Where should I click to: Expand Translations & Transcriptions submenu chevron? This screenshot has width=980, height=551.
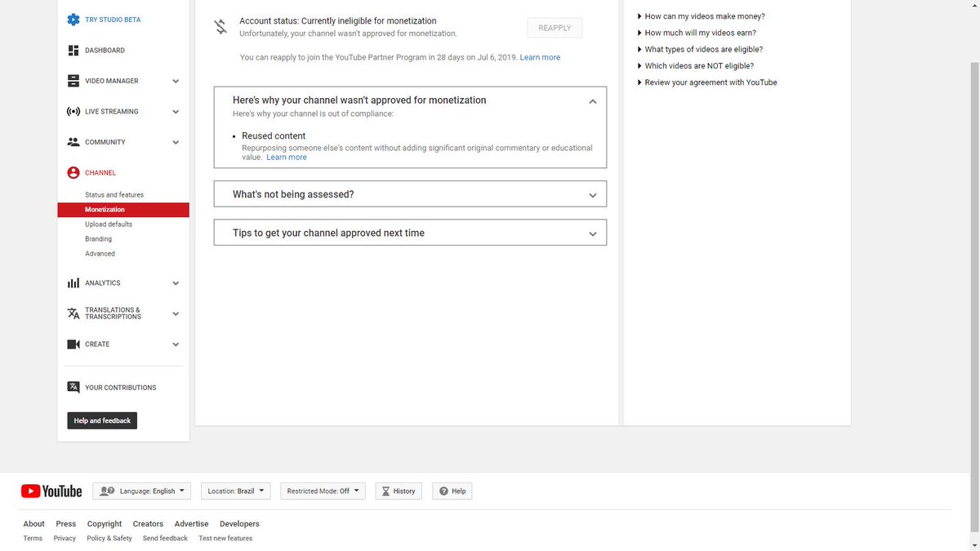click(x=176, y=313)
